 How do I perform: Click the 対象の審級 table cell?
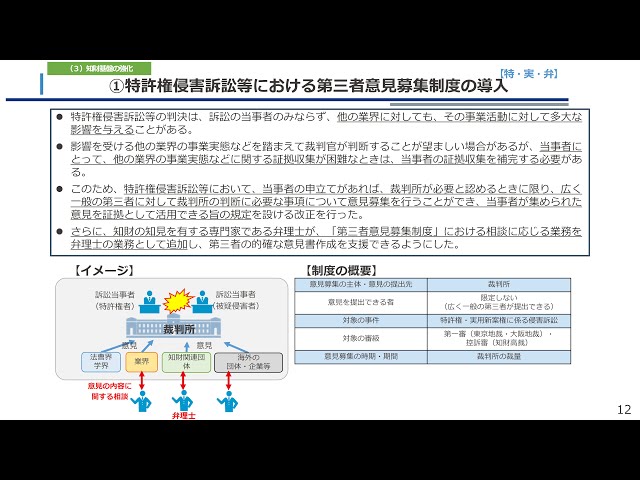pyautogui.click(x=361, y=338)
